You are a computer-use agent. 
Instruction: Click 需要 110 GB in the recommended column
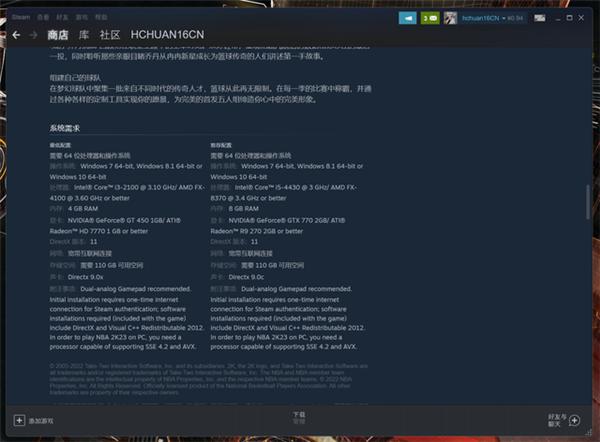[x=272, y=265]
